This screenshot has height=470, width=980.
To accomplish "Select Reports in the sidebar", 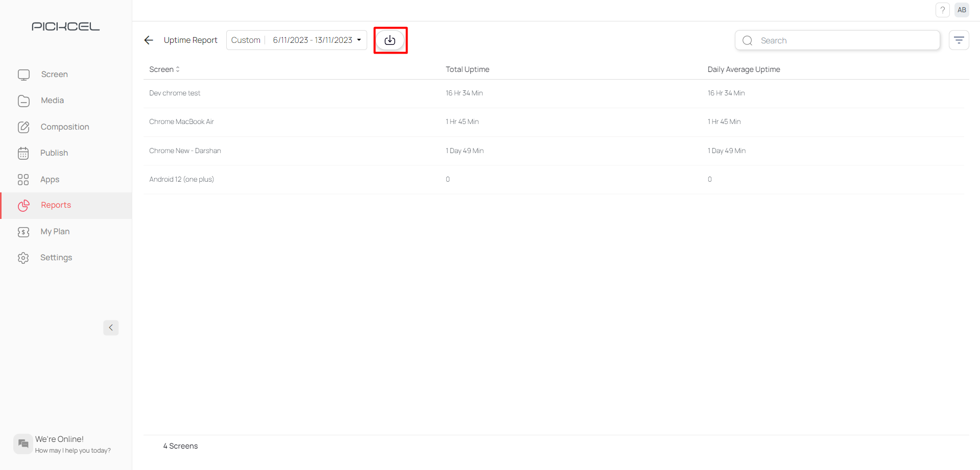I will point(56,205).
